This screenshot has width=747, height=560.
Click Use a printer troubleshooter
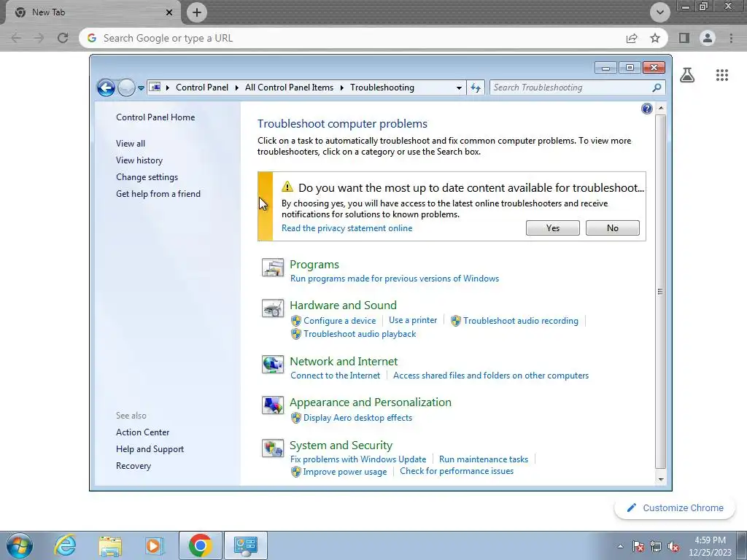click(x=413, y=321)
